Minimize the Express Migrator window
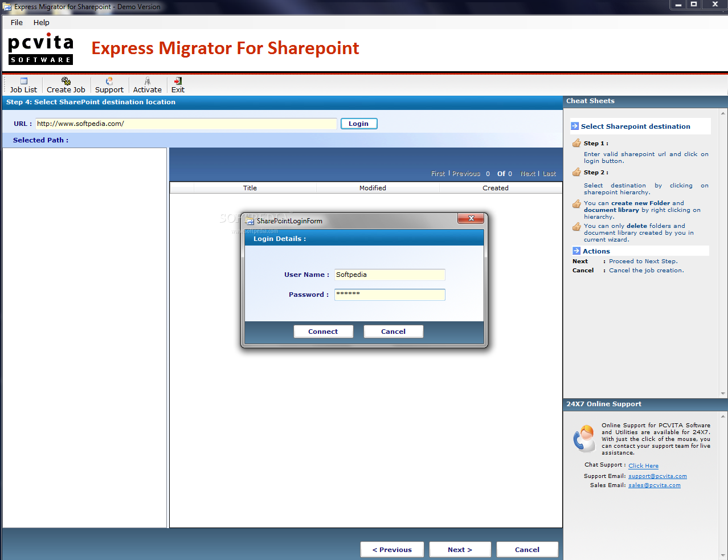Screen dimensions: 728x560 678,5
